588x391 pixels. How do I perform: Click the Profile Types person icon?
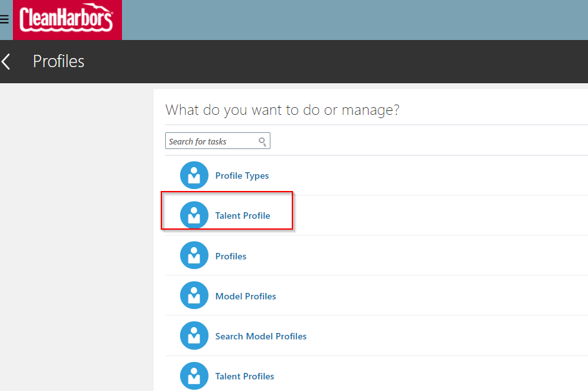[x=194, y=175]
